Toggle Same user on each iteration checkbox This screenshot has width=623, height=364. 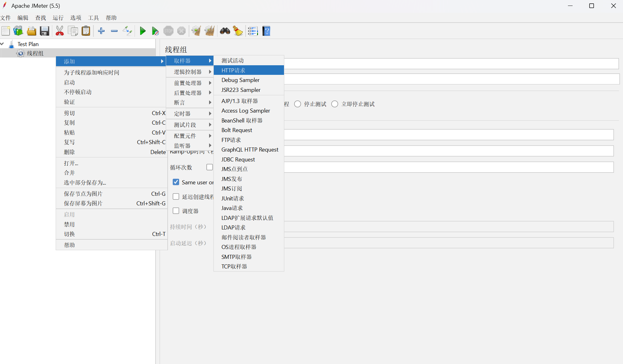(176, 182)
